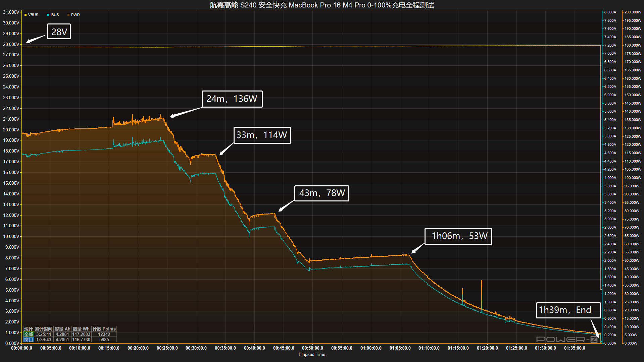The image size is (644, 362).
Task: Click the 31.000V voltage axis tick
Action: pyautogui.click(x=11, y=12)
